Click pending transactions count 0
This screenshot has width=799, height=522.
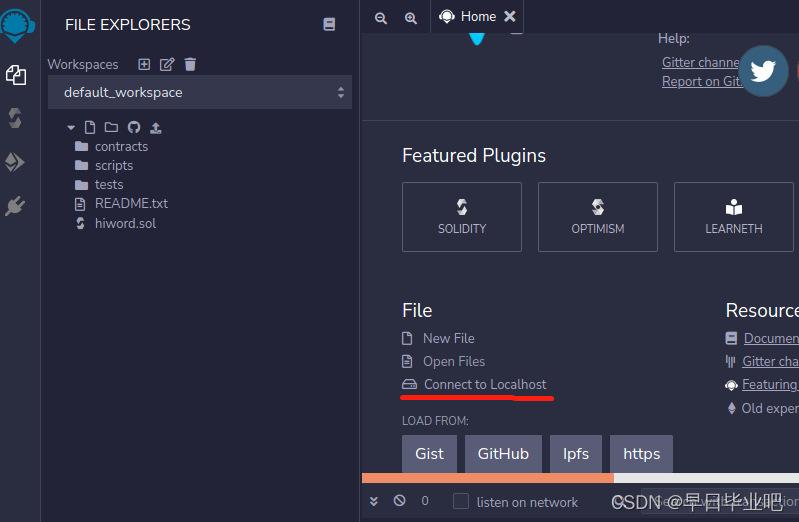coord(425,501)
